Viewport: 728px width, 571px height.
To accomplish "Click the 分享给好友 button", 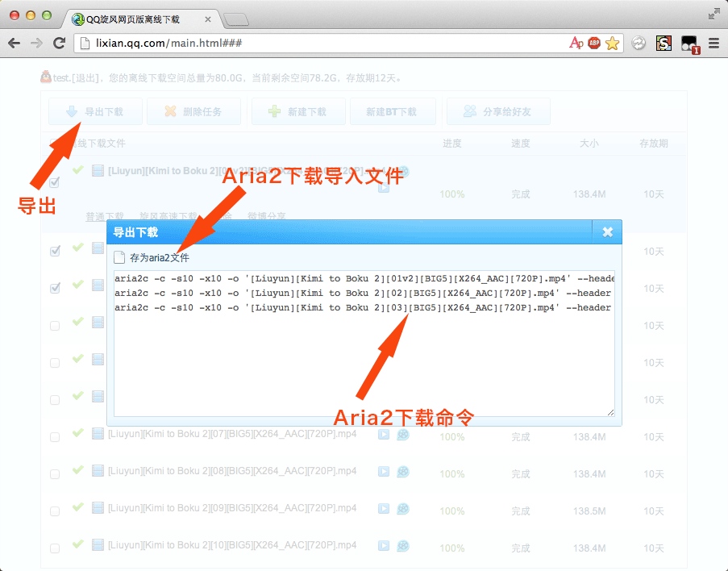I will (x=498, y=111).
